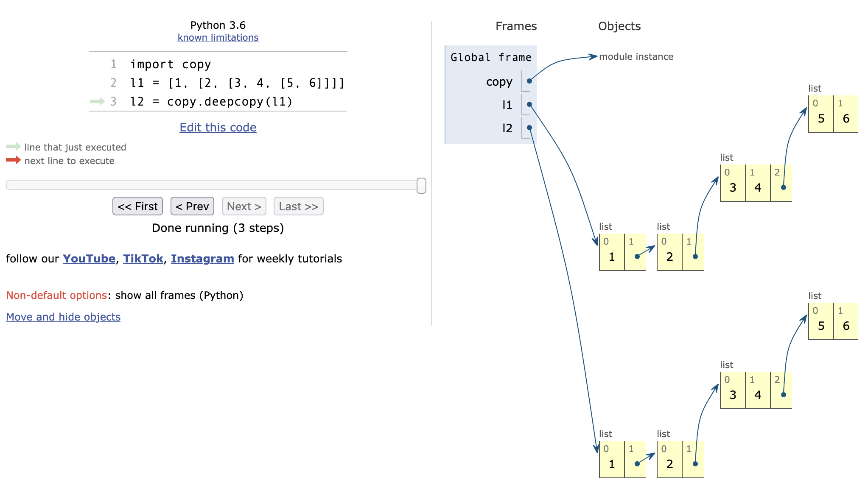Image resolution: width=868 pixels, height=502 pixels.
Task: Click value 3 in the lower copied list
Action: (x=733, y=395)
